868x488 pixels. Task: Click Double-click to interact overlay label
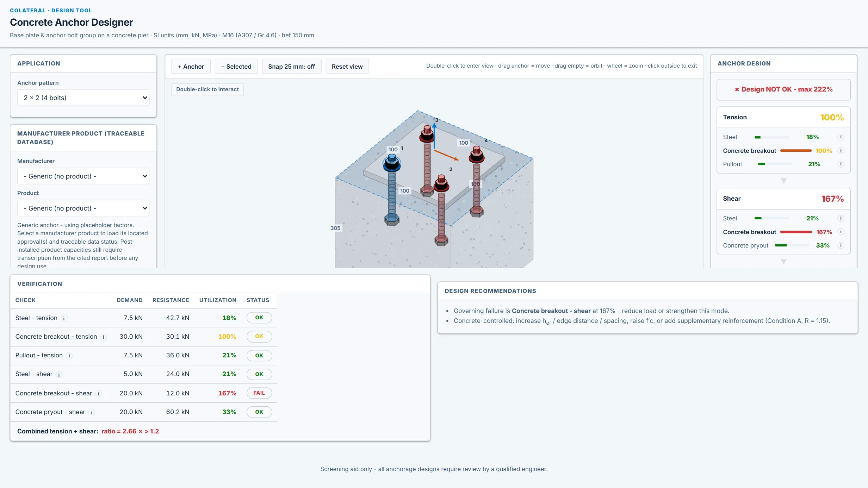tap(207, 89)
